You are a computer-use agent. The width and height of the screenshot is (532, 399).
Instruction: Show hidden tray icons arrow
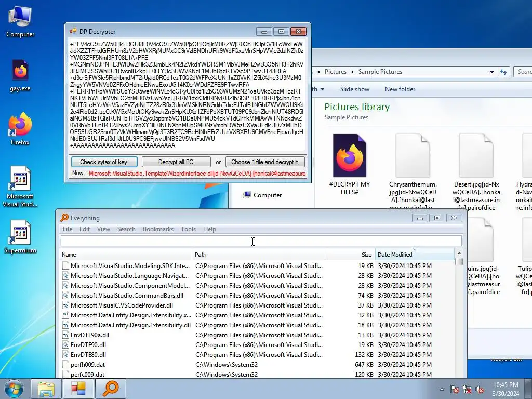tap(442, 390)
